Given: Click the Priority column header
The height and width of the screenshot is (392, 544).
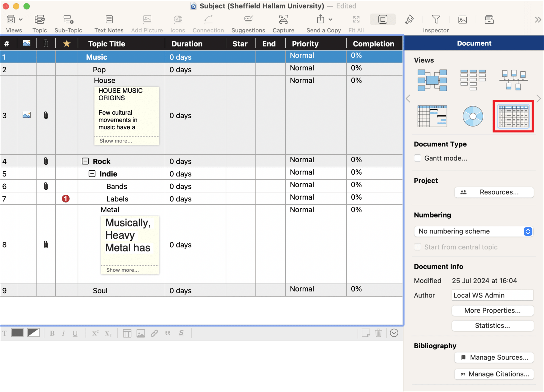Looking at the screenshot, I should [305, 44].
